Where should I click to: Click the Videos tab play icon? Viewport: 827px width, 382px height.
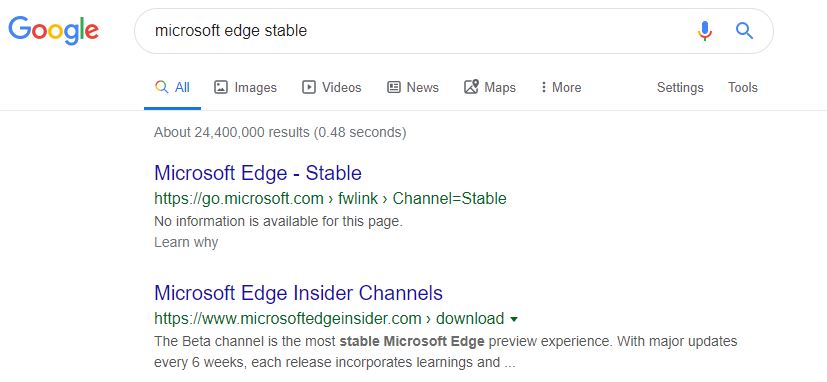point(309,87)
